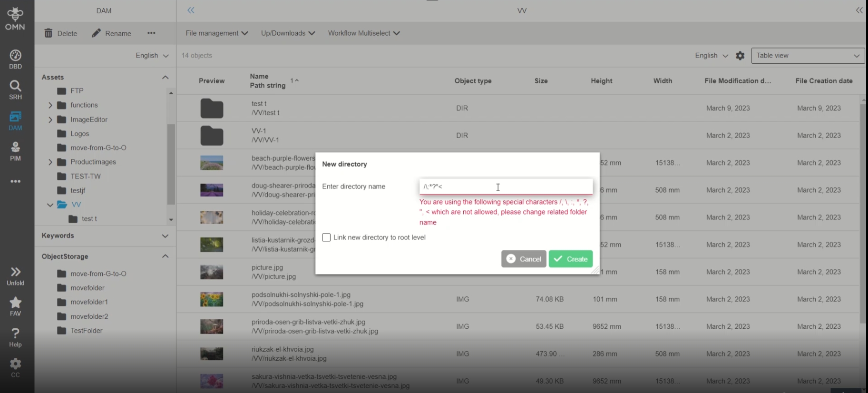Cancel the New directory dialog
The height and width of the screenshot is (393, 868).
coord(524,259)
